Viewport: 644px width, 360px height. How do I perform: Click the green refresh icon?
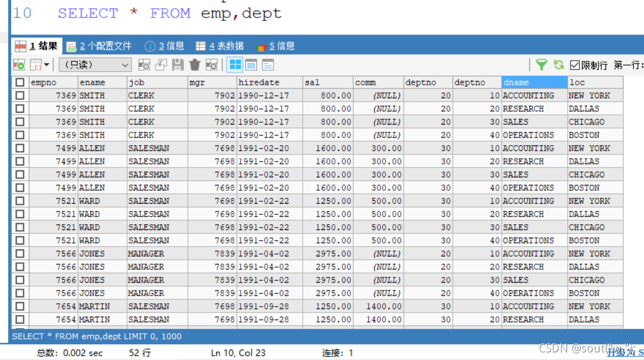click(559, 65)
